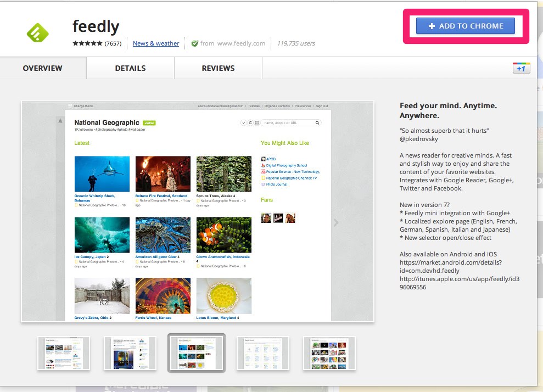Open the Reviews tab
543x392 pixels.
click(x=218, y=68)
